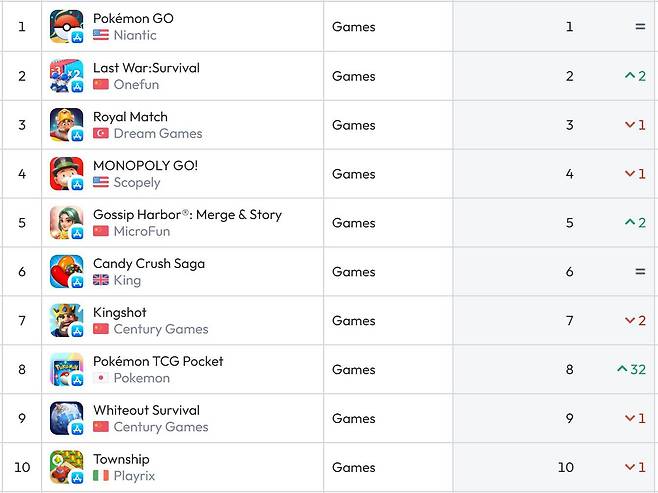Select the Kingshot app icon
The image size is (658, 493).
coord(66,321)
